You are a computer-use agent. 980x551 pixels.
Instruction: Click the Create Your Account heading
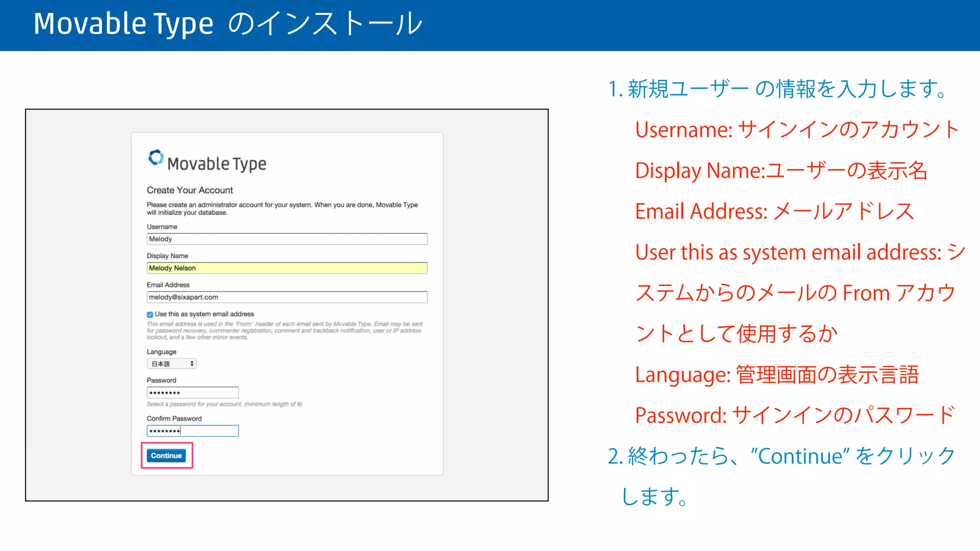189,190
